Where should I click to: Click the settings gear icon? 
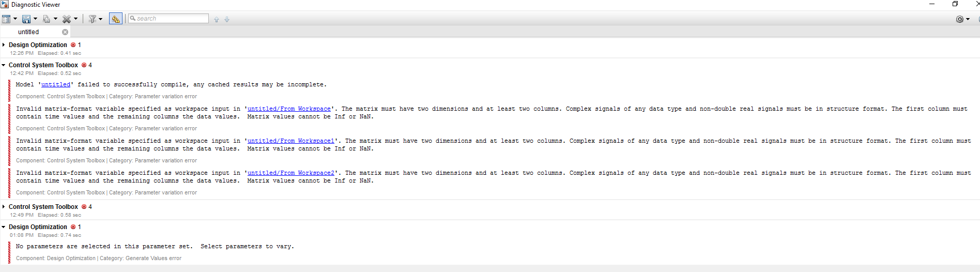coord(959,19)
